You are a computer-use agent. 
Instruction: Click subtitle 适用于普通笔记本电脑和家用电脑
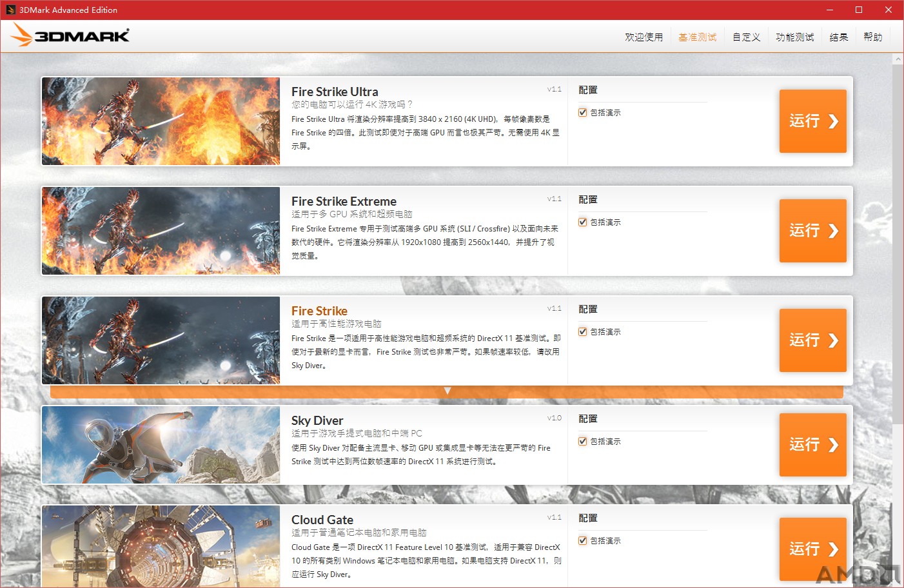click(x=359, y=533)
